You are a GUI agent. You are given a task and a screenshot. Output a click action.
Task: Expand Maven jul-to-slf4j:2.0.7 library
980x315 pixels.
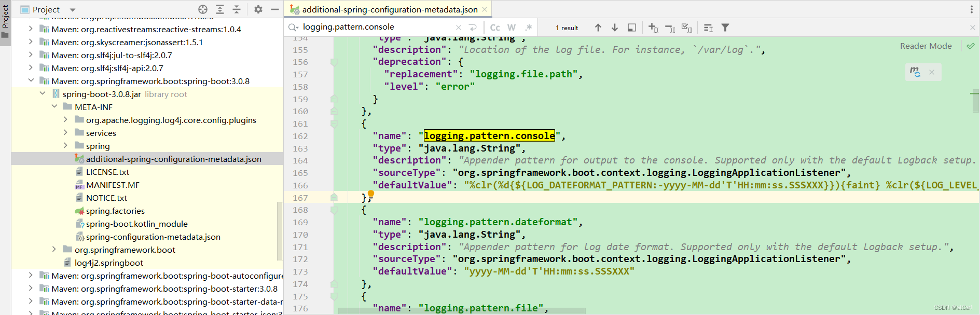pos(31,55)
